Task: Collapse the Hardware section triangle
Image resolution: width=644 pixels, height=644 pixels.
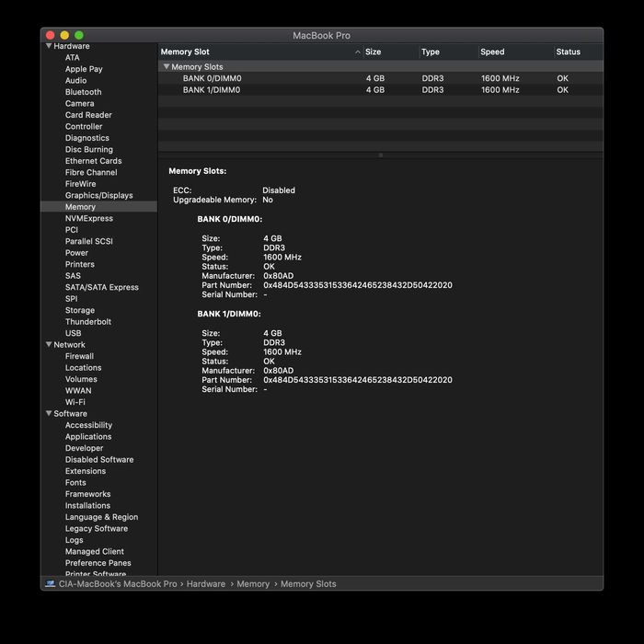Action: point(49,46)
